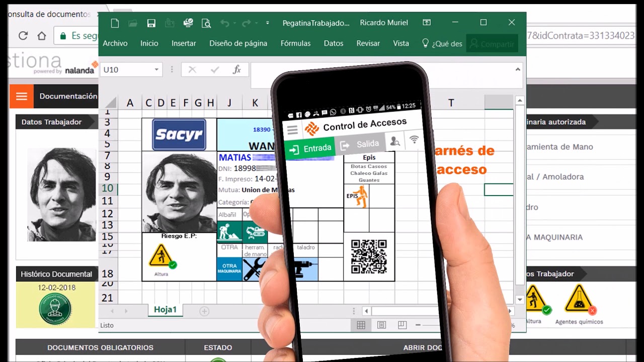
Task: Click the account name Ricardo Muriel
Action: (x=384, y=23)
